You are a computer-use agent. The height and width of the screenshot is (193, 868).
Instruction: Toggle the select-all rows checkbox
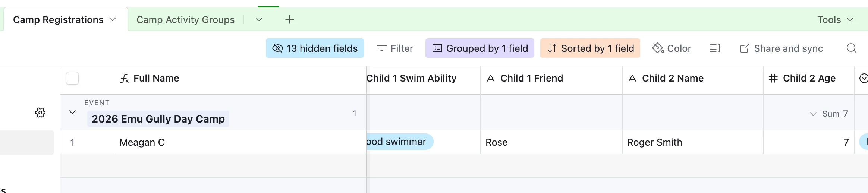72,79
